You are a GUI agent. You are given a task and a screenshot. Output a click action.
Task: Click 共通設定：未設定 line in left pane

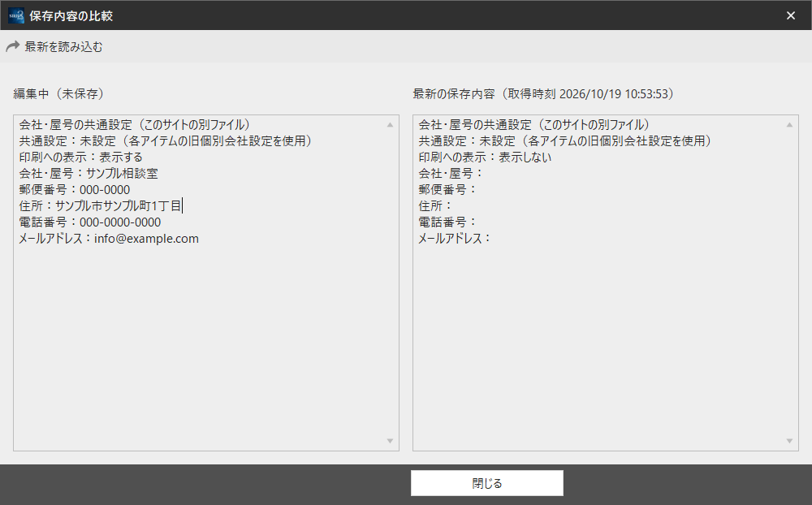(166, 141)
